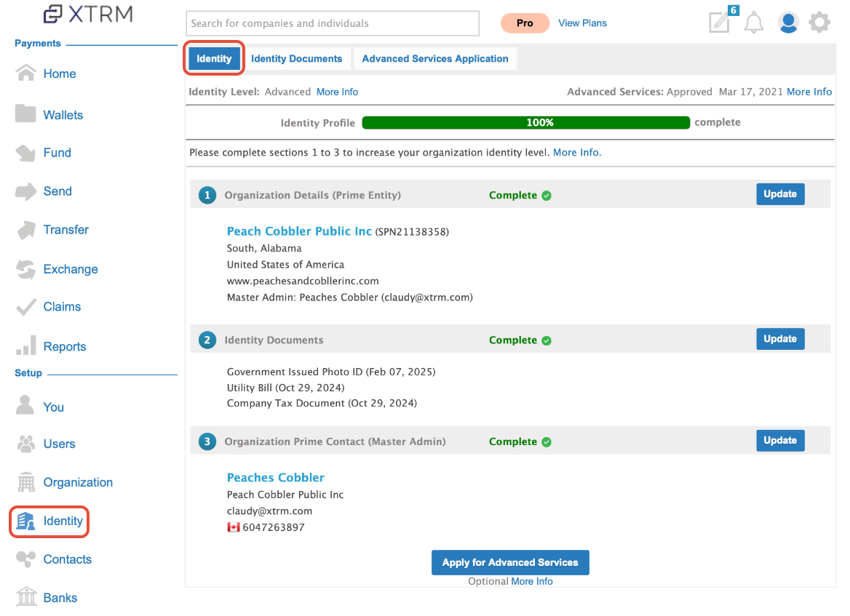Click the Organization building icon
The width and height of the screenshot is (850, 616).
point(26,481)
